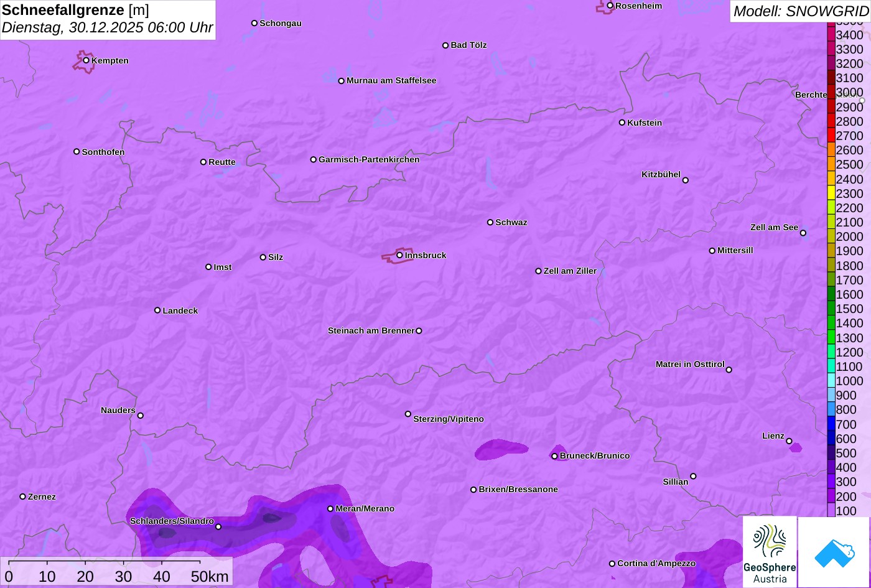Click the Lienz marker circle
The image size is (871, 588).
pos(789,441)
